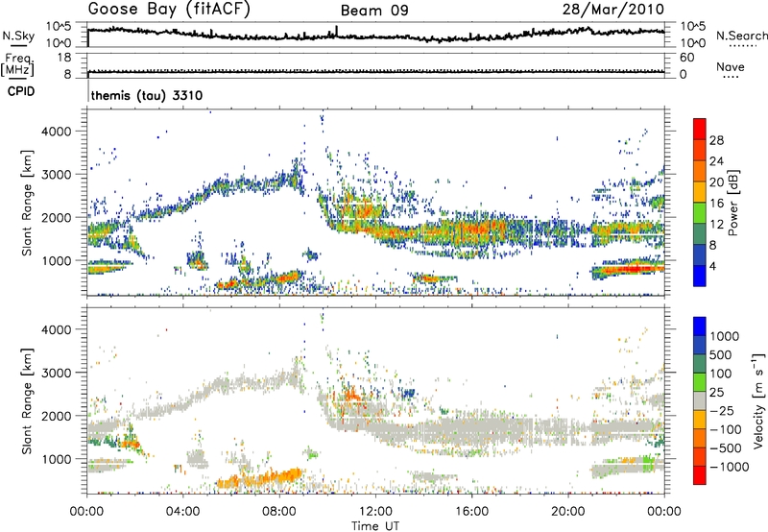Image resolution: width=768 pixels, height=532 pixels.
Task: Select the '3000' tick in Velocity panel
Action: click(x=56, y=373)
